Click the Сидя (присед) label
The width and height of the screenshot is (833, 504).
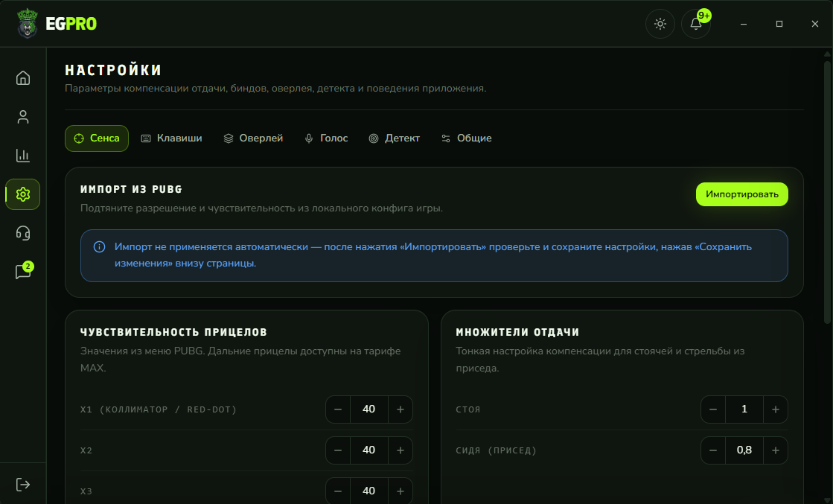497,450
